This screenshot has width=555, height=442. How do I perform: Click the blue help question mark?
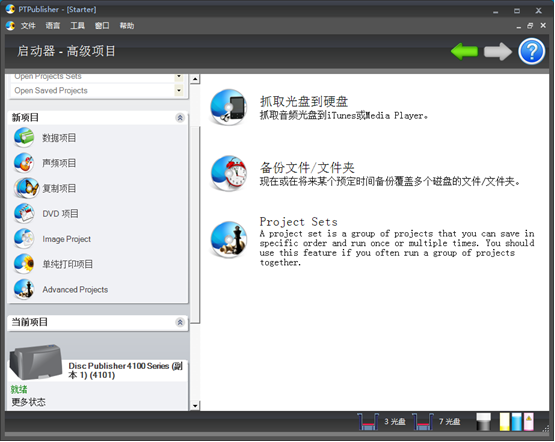click(531, 52)
